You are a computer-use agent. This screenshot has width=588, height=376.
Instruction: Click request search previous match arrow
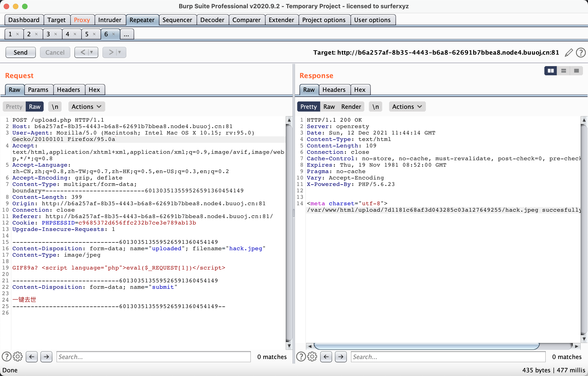coord(32,357)
